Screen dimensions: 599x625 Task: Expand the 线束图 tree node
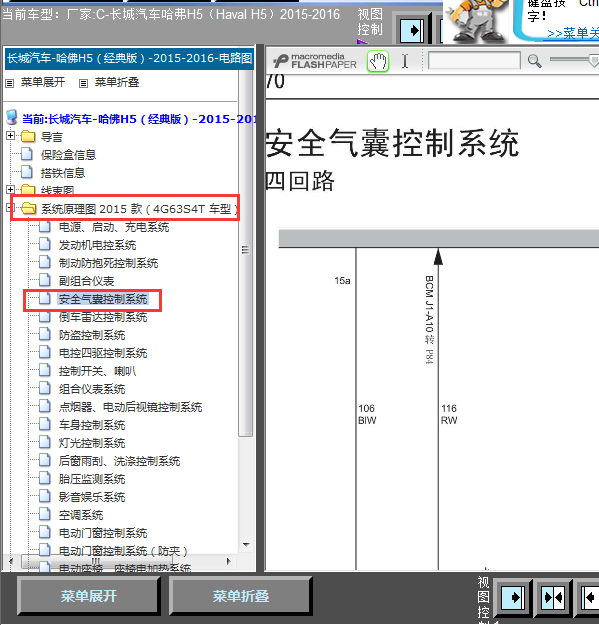(11, 189)
